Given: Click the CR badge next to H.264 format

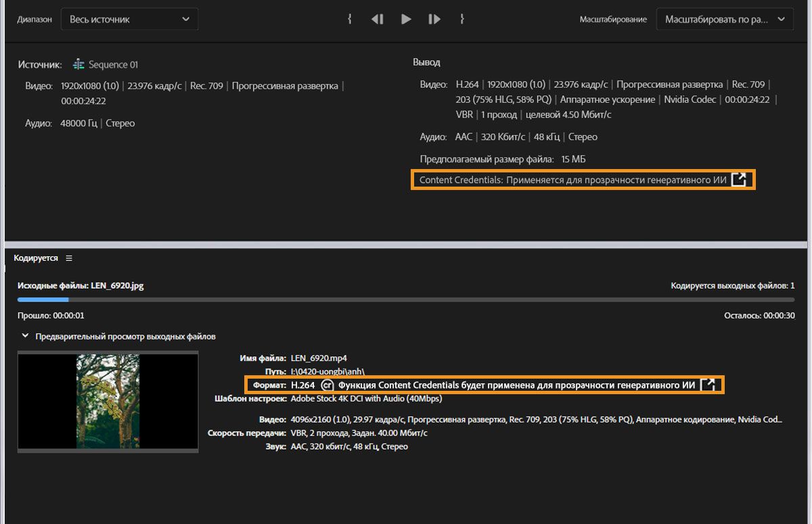Looking at the screenshot, I should click(328, 385).
